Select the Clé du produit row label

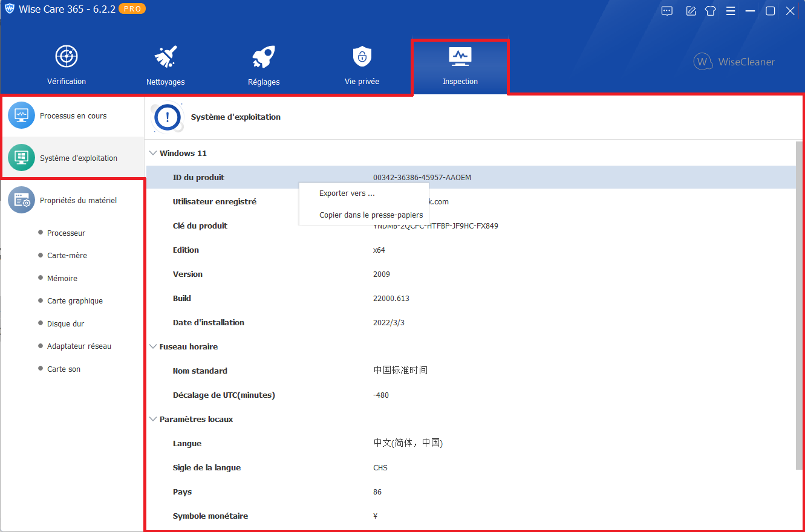point(200,225)
